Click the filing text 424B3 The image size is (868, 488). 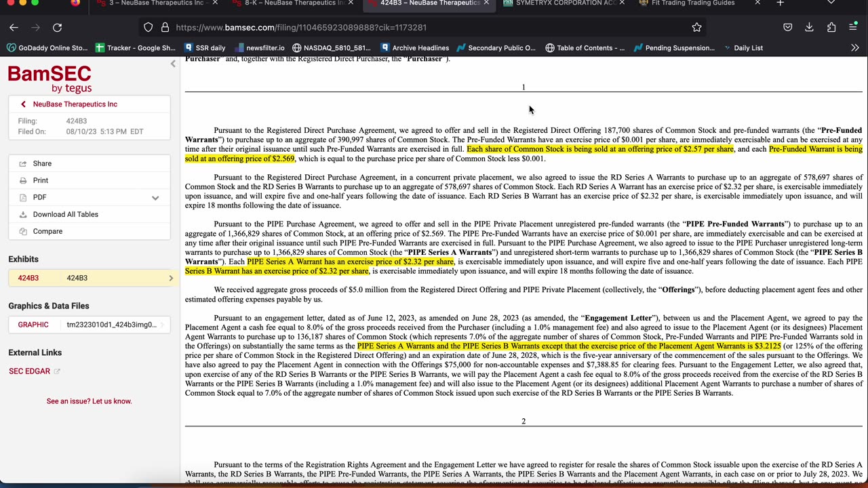coord(77,121)
